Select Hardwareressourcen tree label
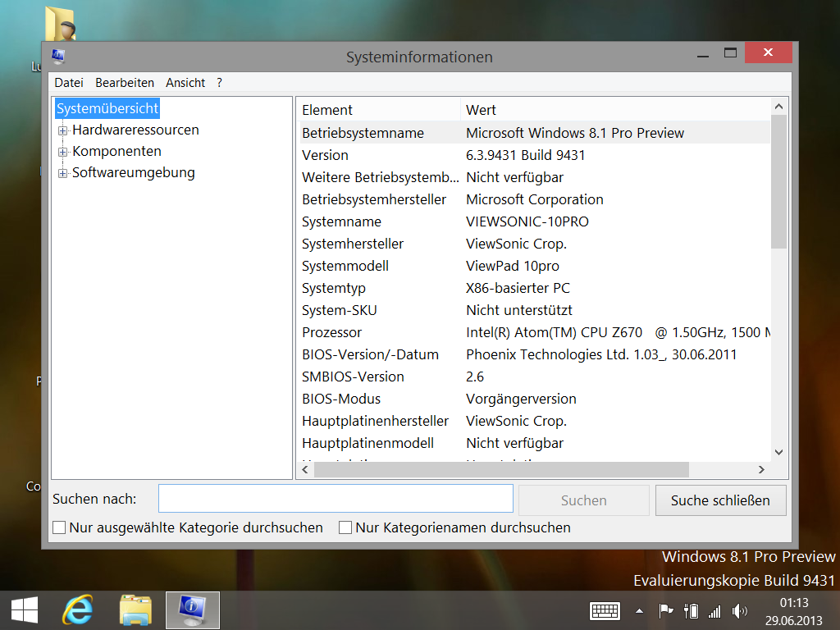 point(135,130)
